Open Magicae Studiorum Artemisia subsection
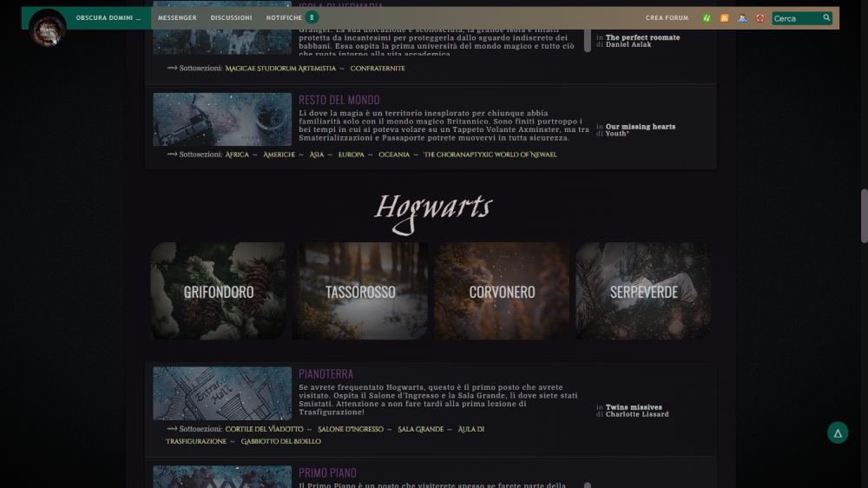Image resolution: width=868 pixels, height=488 pixels. pos(280,68)
